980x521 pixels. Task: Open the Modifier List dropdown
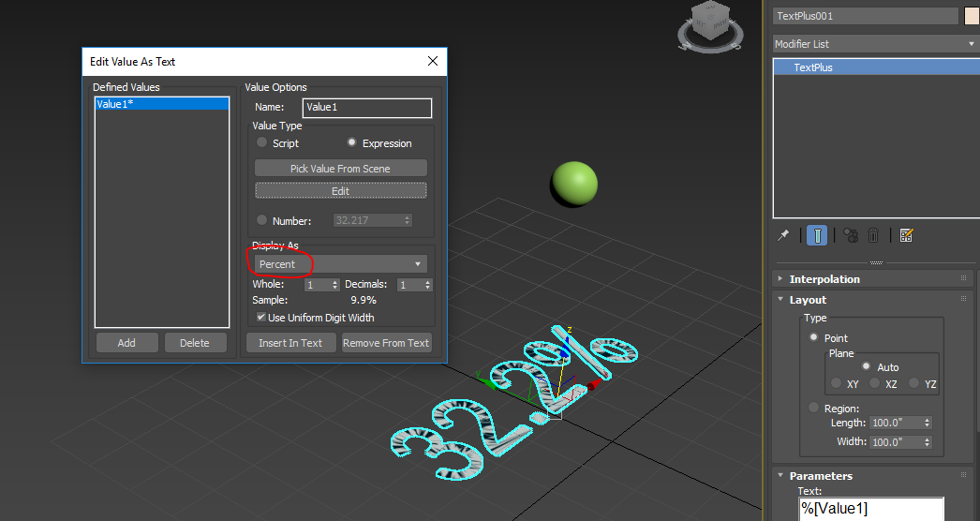tap(876, 44)
